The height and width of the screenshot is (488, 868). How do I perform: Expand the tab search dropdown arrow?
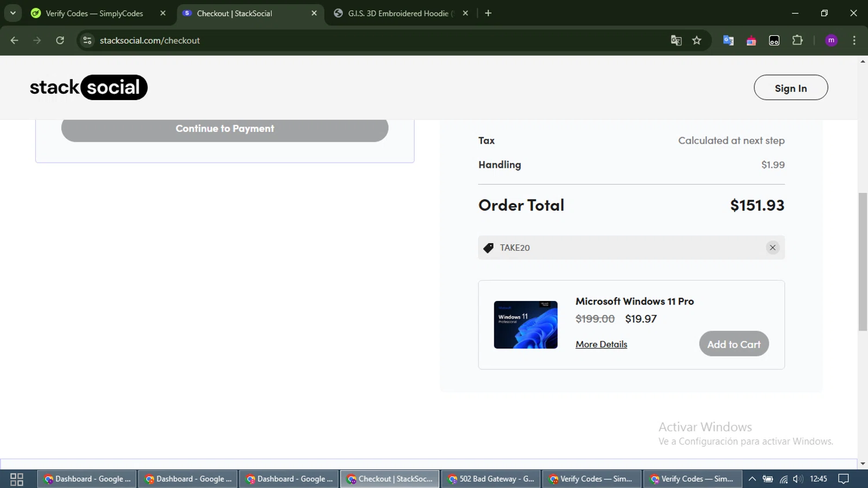click(x=13, y=13)
